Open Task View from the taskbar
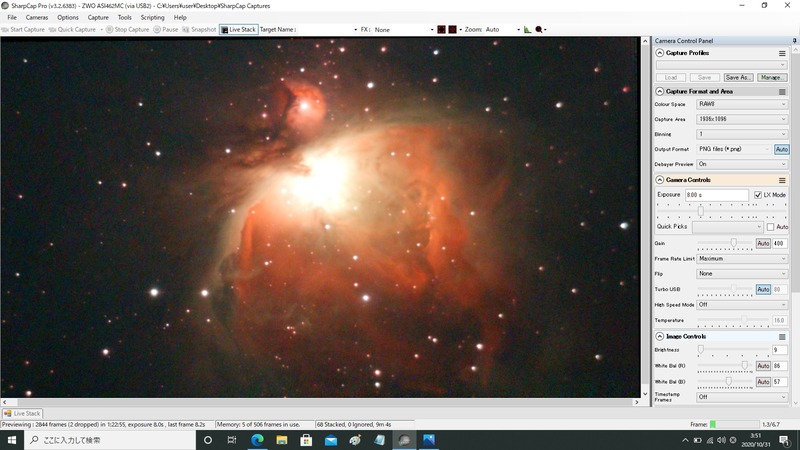800x450 pixels. (x=232, y=440)
